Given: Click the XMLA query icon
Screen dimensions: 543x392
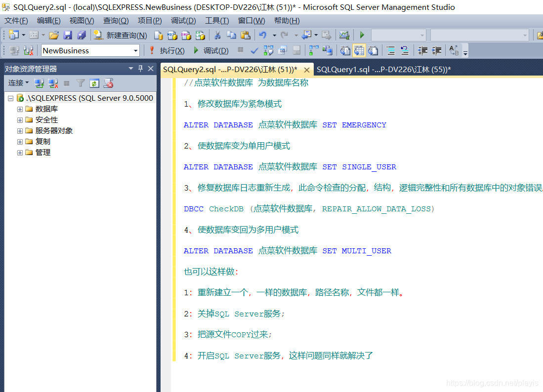Looking at the screenshot, I should [200, 35].
